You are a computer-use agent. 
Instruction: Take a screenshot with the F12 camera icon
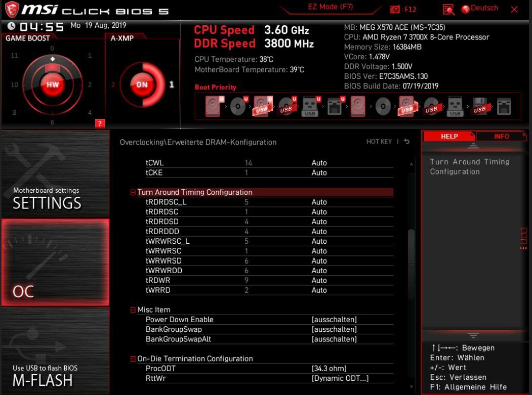[395, 10]
